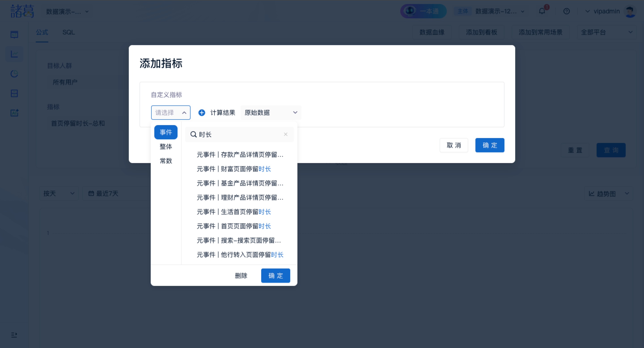Select the 整体 category tab

pos(166,147)
